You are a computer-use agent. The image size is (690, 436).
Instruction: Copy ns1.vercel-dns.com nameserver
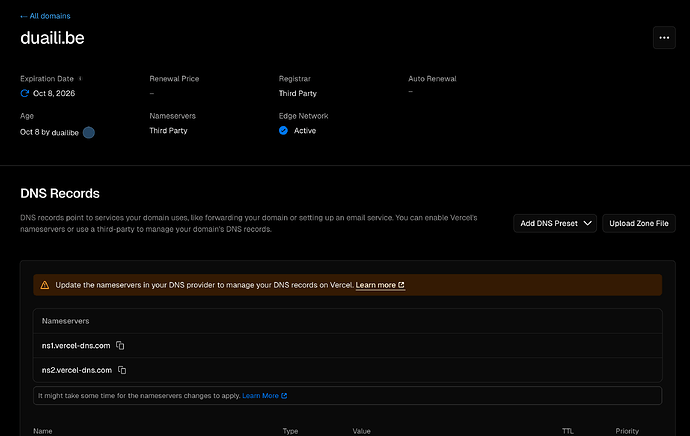pyautogui.click(x=120, y=345)
